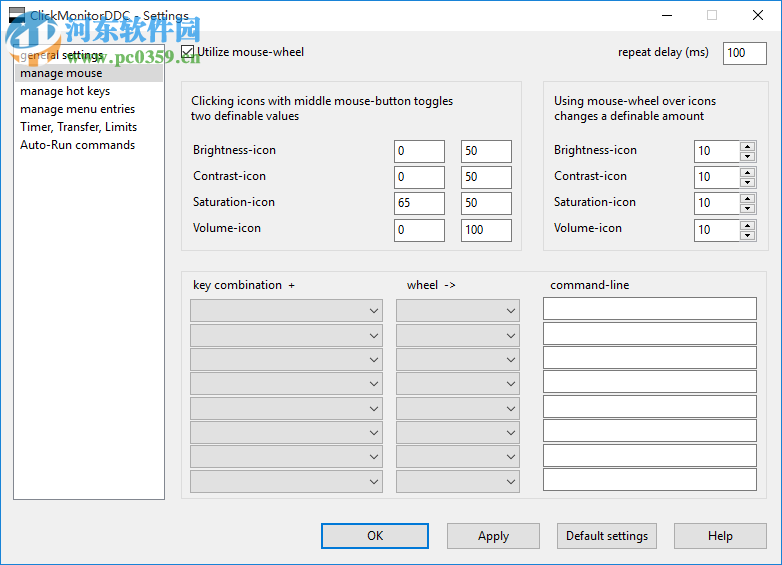Open second wheel direction dropdown

pyautogui.click(x=458, y=335)
